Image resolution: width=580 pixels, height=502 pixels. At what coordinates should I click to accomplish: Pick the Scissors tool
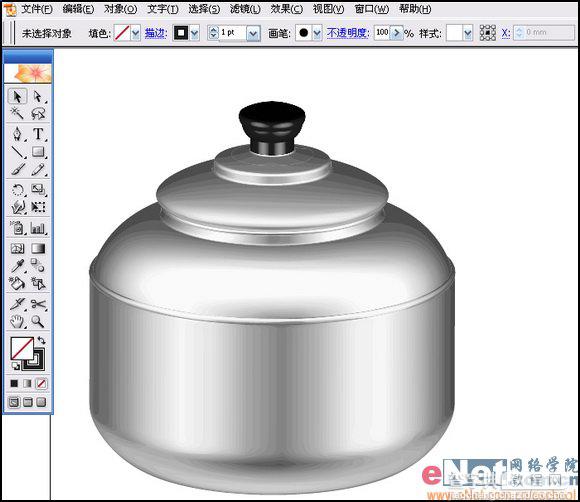click(x=38, y=304)
